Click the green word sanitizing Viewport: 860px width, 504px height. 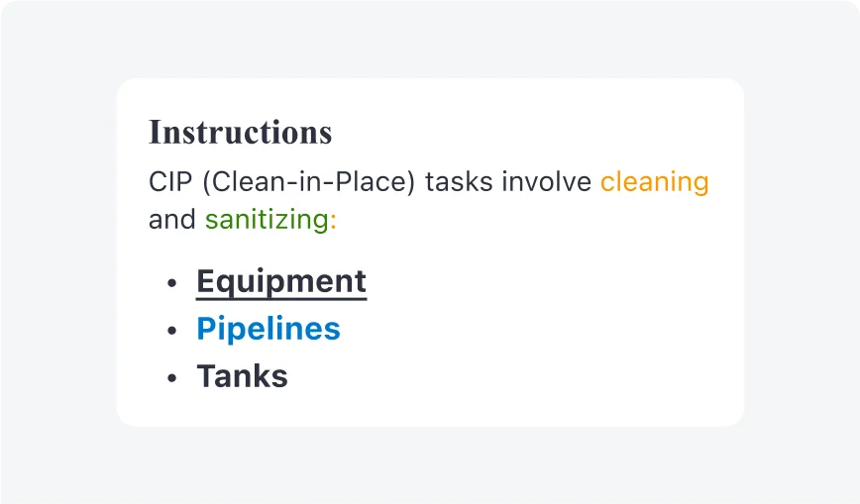coord(267,220)
